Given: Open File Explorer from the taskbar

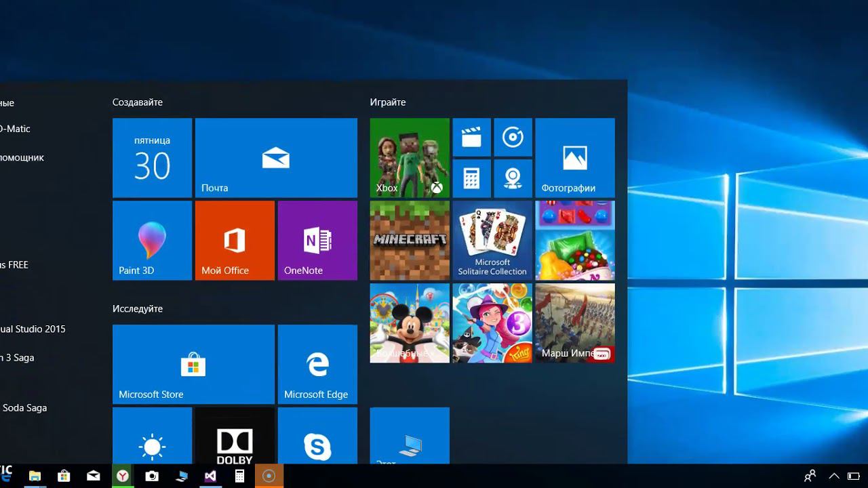Looking at the screenshot, I should [34, 476].
